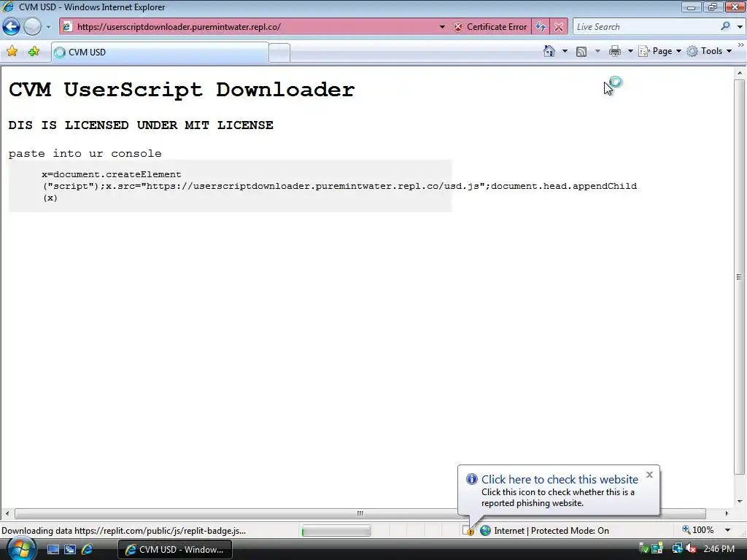This screenshot has height=560, width=747.
Task: Go back with the Back arrow button
Action: [12, 27]
